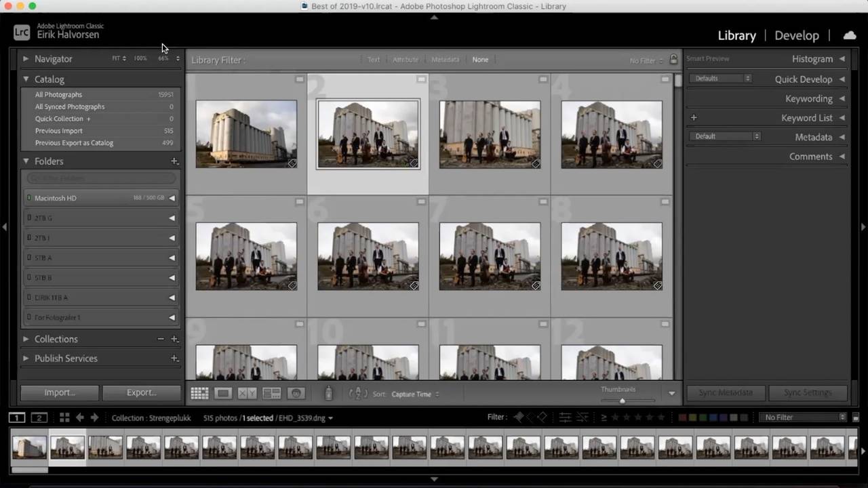
Task: Expand the Publish Services panel
Action: (x=26, y=359)
